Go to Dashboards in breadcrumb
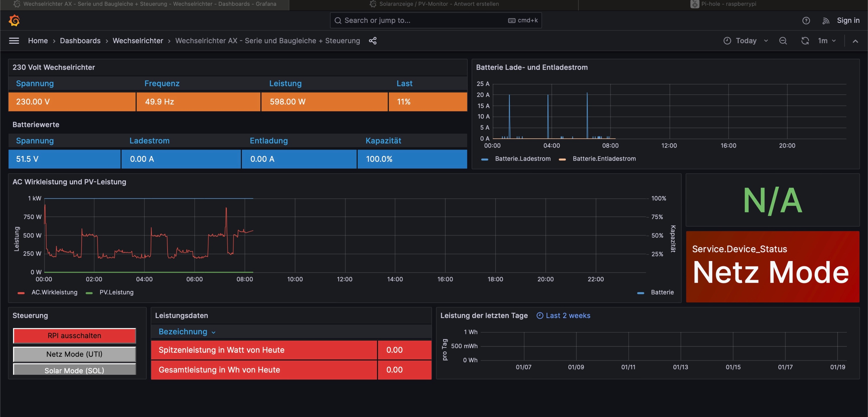 (80, 41)
